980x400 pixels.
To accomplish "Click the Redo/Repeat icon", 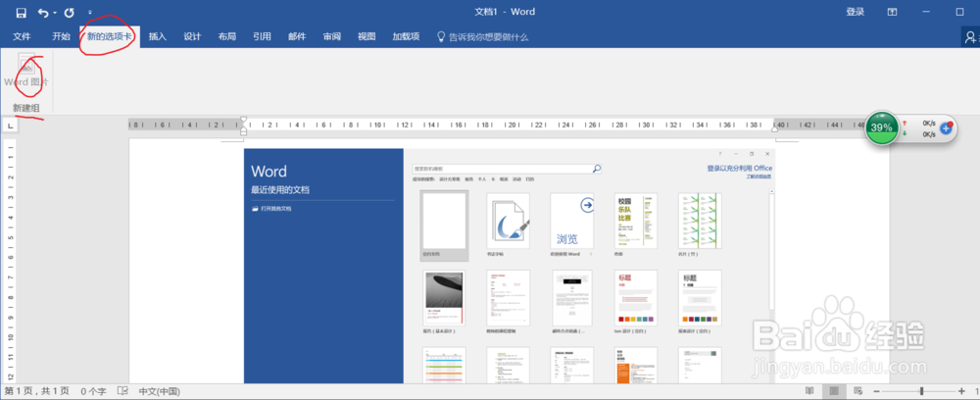I will point(69,13).
